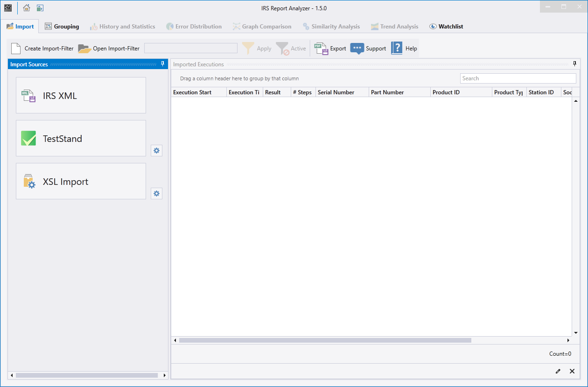Sort by # Steps column header
The image size is (588, 387).
pyautogui.click(x=303, y=92)
